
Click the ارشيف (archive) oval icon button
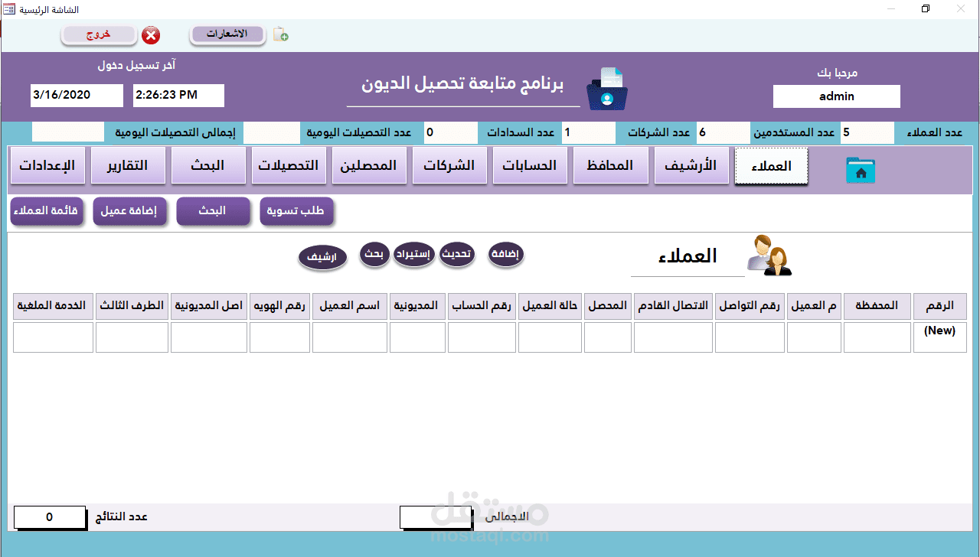click(322, 258)
